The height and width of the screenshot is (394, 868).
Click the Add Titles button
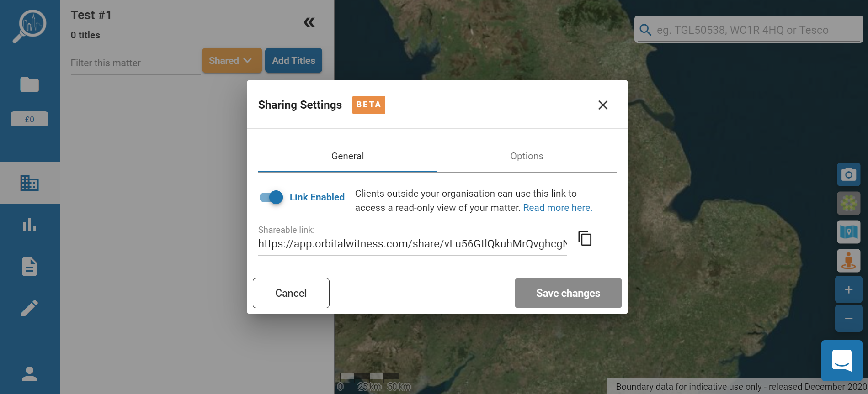point(293,60)
